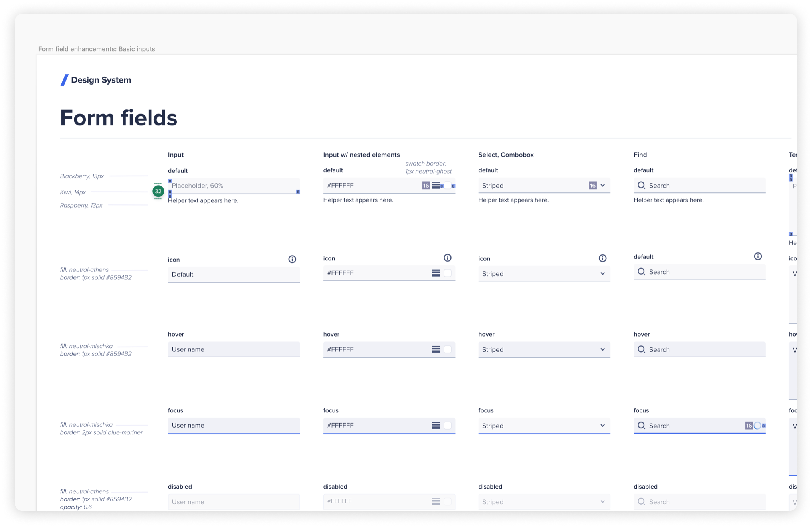Click hamburger lines icon in default #FFFFFF field
812x527 pixels.
tap(436, 185)
